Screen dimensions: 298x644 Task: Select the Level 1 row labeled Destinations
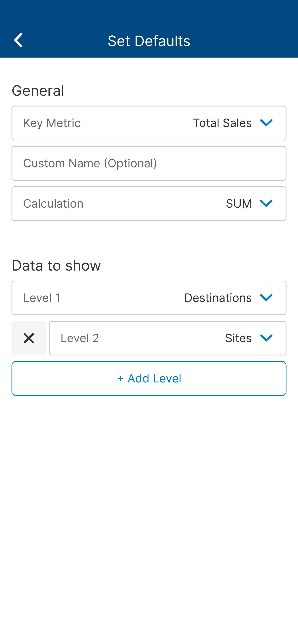[149, 298]
